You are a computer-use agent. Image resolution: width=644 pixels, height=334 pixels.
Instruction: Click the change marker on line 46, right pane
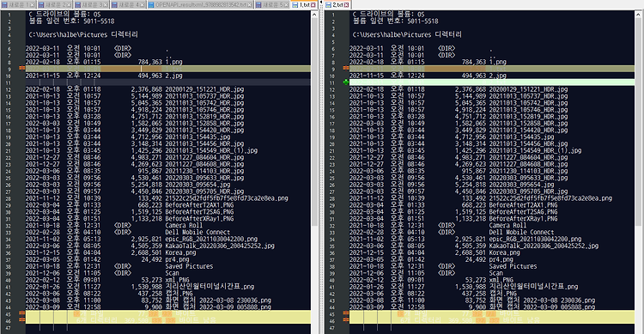[346, 320]
